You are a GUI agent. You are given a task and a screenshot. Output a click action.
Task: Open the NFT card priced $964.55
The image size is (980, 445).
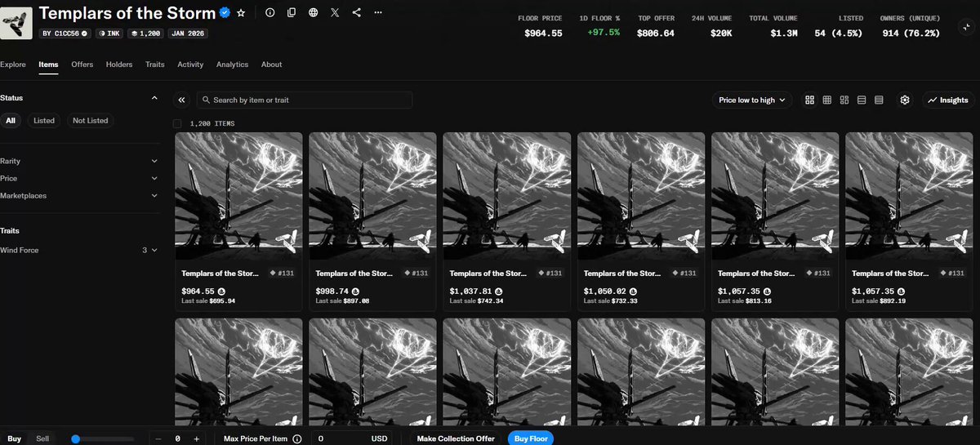click(x=238, y=221)
